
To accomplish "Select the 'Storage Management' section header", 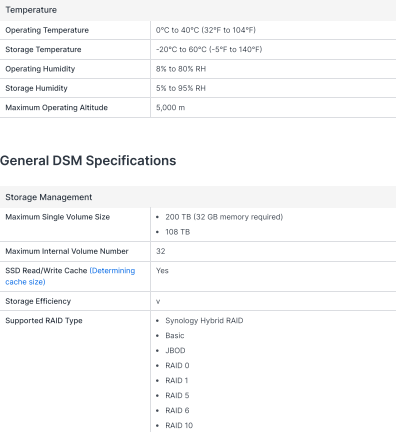I will [49, 197].
